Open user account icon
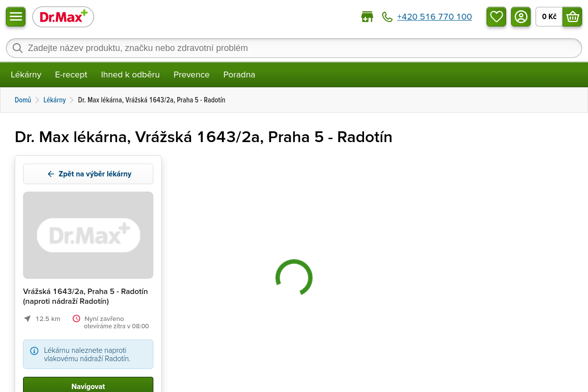The width and height of the screenshot is (588, 392). pos(521,17)
